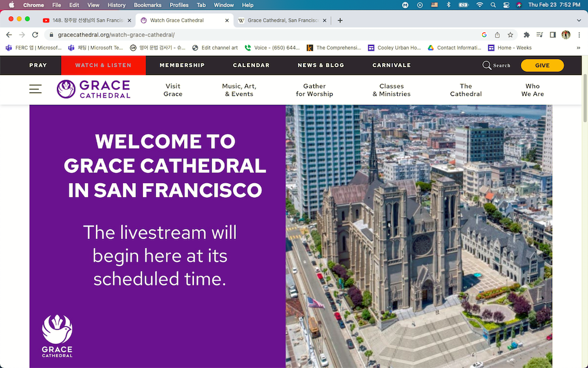This screenshot has height=368, width=588.
Task: Click the page vertical scrollbar
Action: [585, 98]
